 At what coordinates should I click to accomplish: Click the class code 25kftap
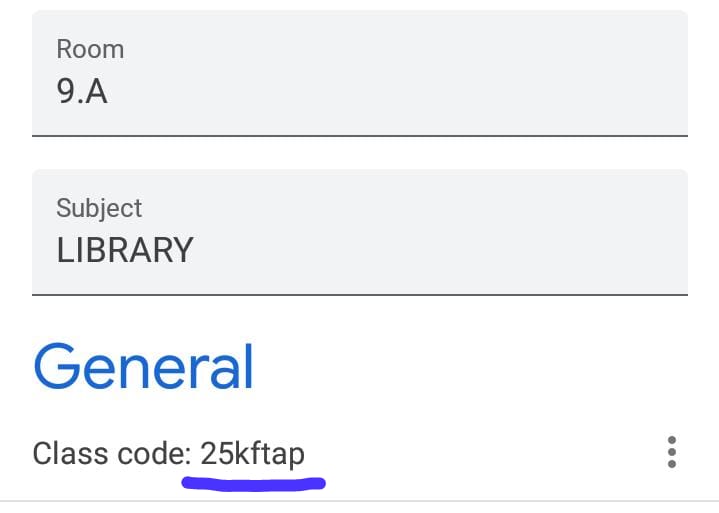coord(252,454)
